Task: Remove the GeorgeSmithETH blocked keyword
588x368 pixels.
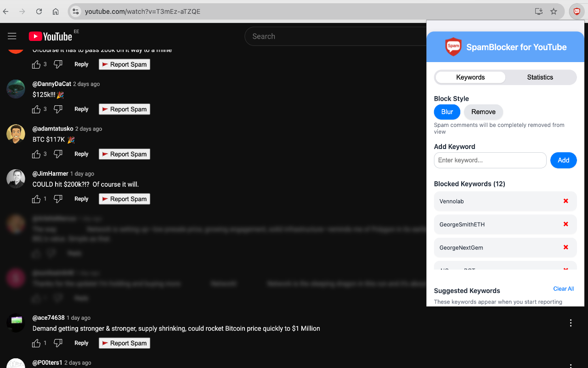Action: (x=566, y=224)
